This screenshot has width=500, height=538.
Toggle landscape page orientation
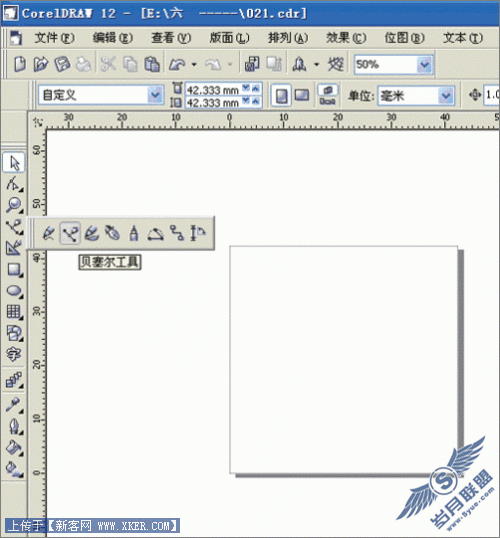pos(302,95)
